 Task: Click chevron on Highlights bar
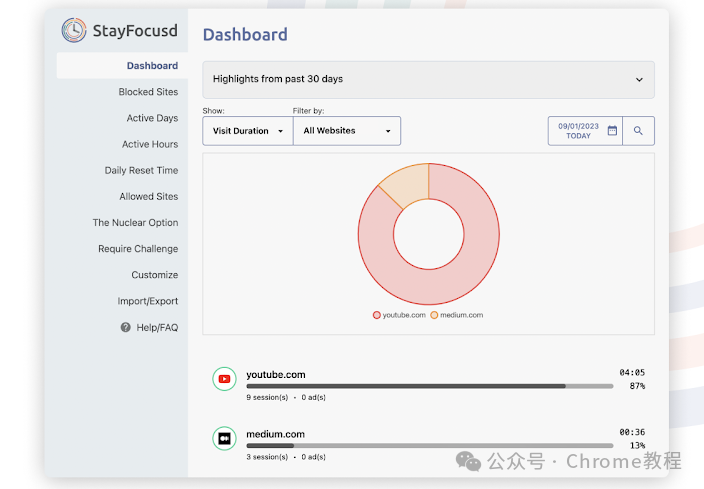(639, 79)
